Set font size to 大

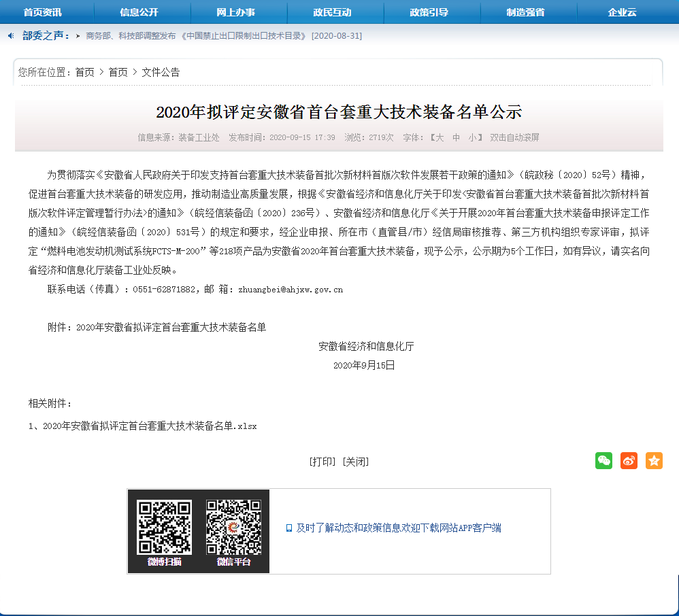coord(439,137)
